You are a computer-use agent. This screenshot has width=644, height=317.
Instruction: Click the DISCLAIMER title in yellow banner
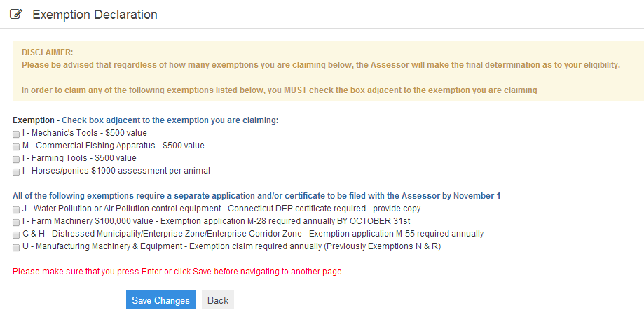click(x=47, y=52)
